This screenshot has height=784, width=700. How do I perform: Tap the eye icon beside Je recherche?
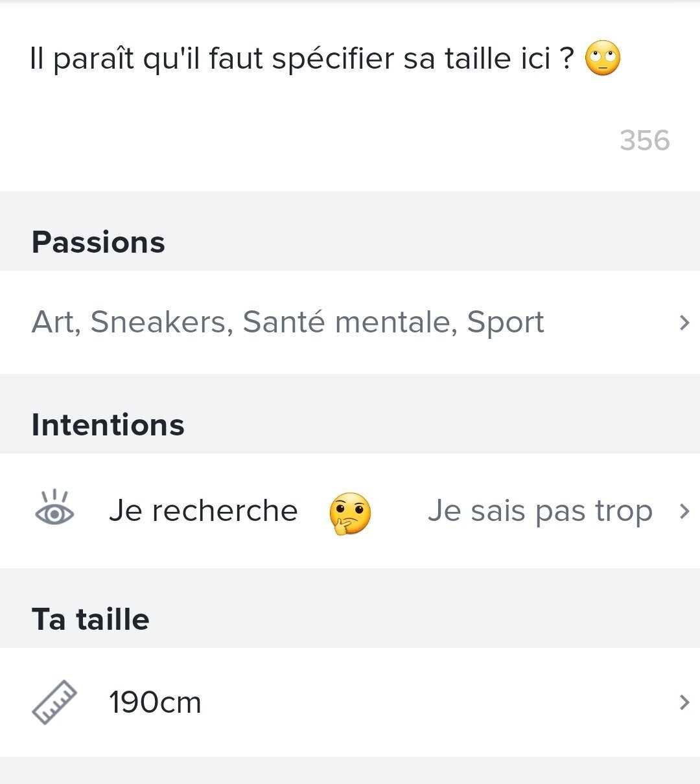(54, 511)
